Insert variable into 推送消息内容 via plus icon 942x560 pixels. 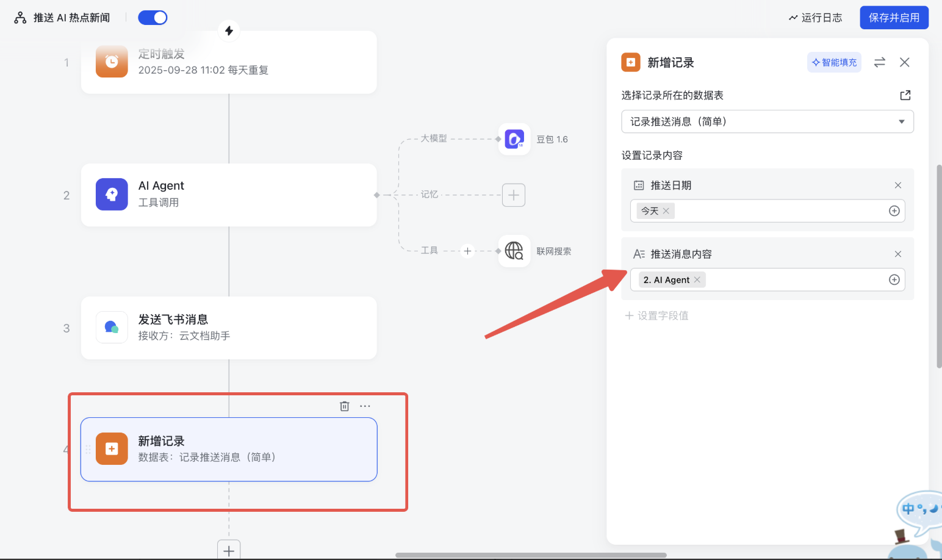tap(894, 280)
